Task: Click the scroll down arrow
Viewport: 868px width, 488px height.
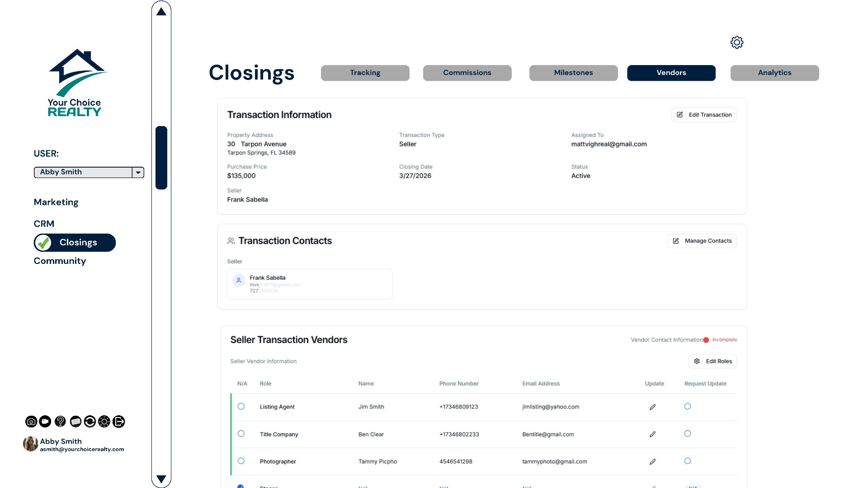Action: [161, 479]
